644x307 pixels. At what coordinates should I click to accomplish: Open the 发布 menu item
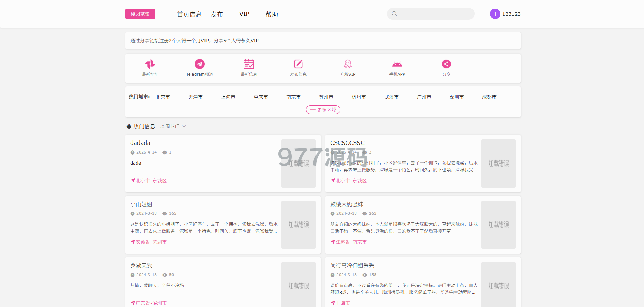pyautogui.click(x=217, y=14)
